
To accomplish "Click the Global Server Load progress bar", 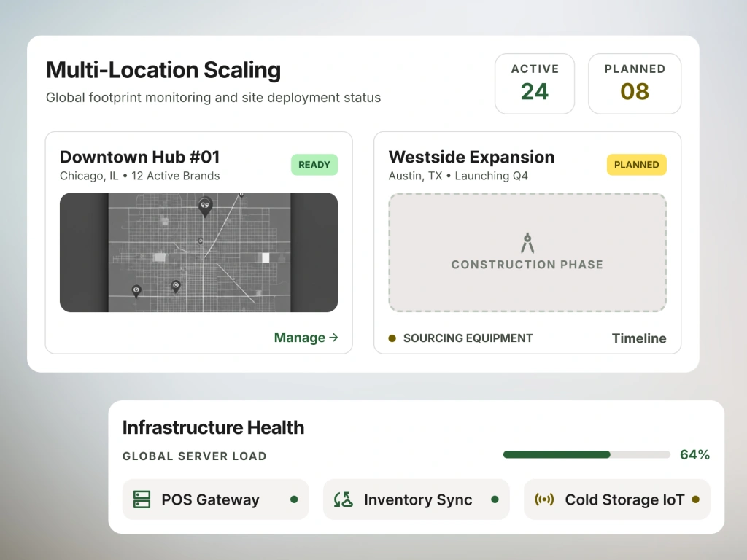I will (587, 455).
